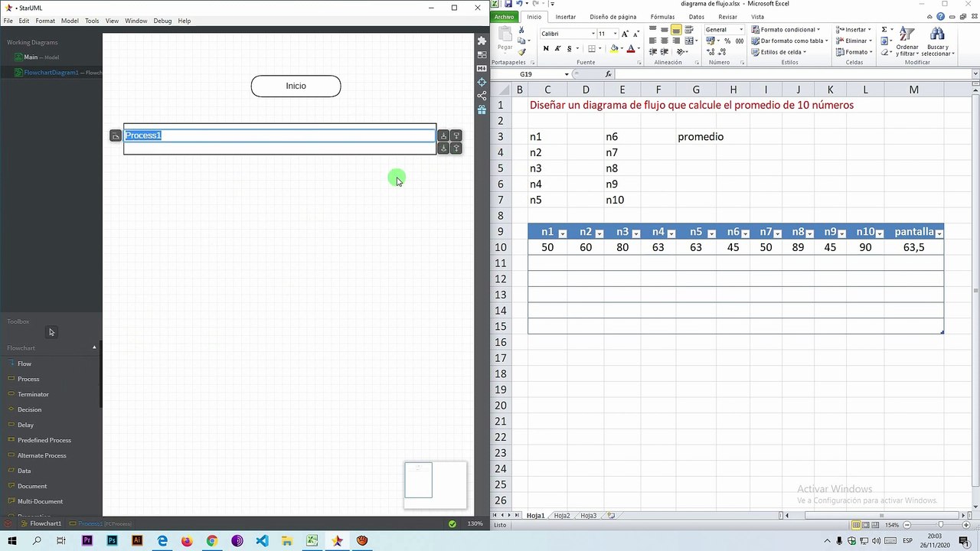980x551 pixels.
Task: Click the Excel format painter brush
Action: 521,51
